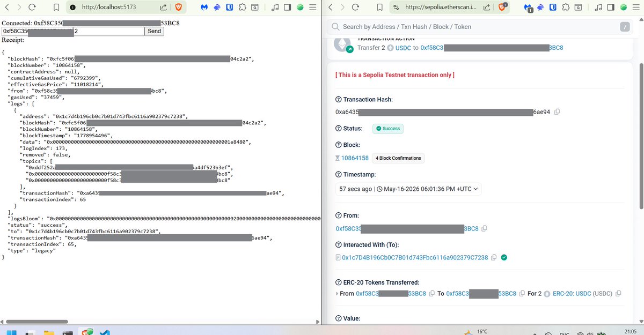Open File Explorer from the taskbar
644x335 pixels.
pyautogui.click(x=49, y=332)
